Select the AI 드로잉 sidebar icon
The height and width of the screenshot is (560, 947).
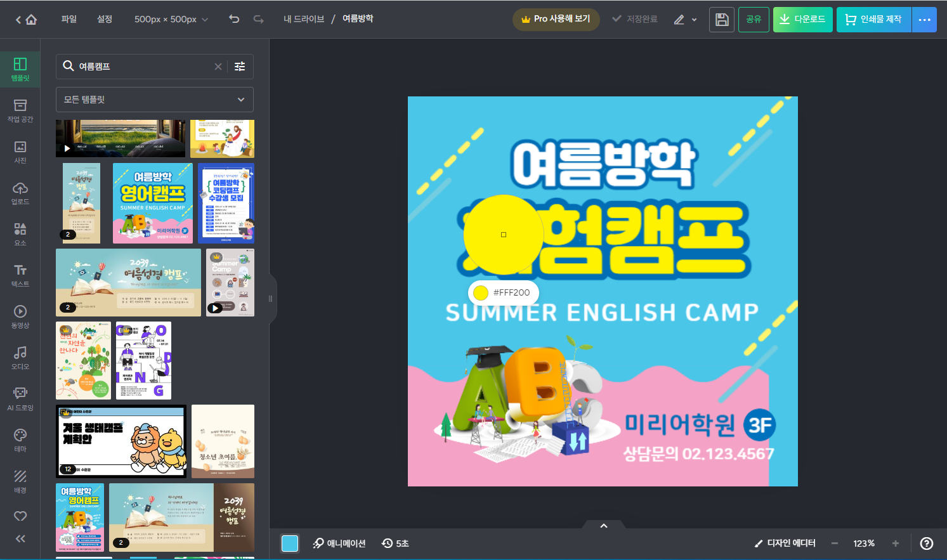coord(20,398)
